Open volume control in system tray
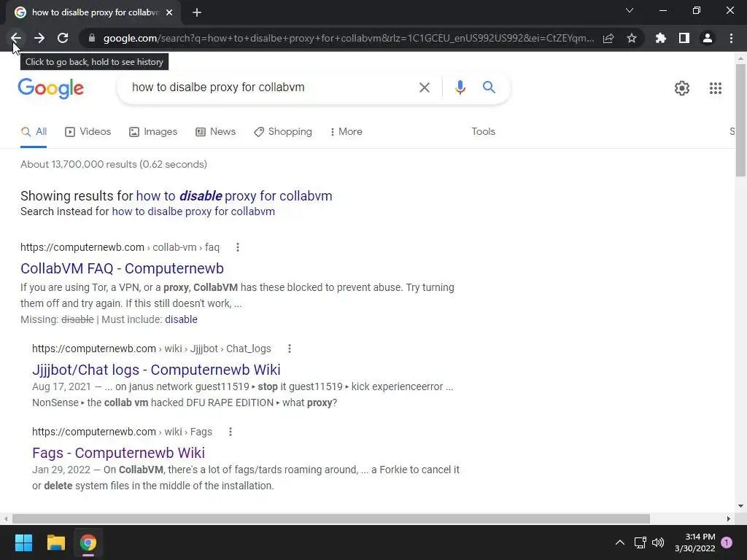Viewport: 747px width, 560px height. pyautogui.click(x=658, y=542)
